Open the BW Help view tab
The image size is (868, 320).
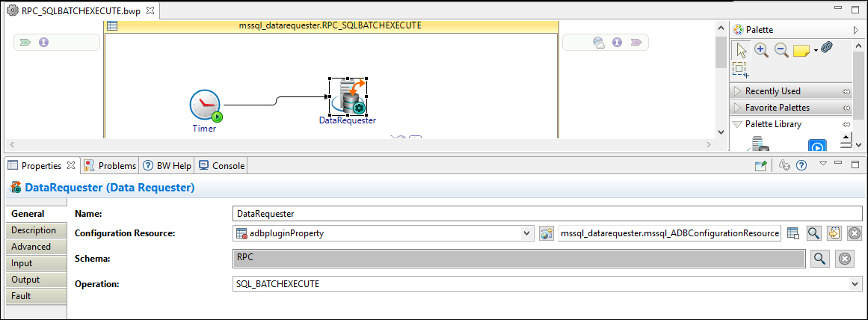[167, 165]
